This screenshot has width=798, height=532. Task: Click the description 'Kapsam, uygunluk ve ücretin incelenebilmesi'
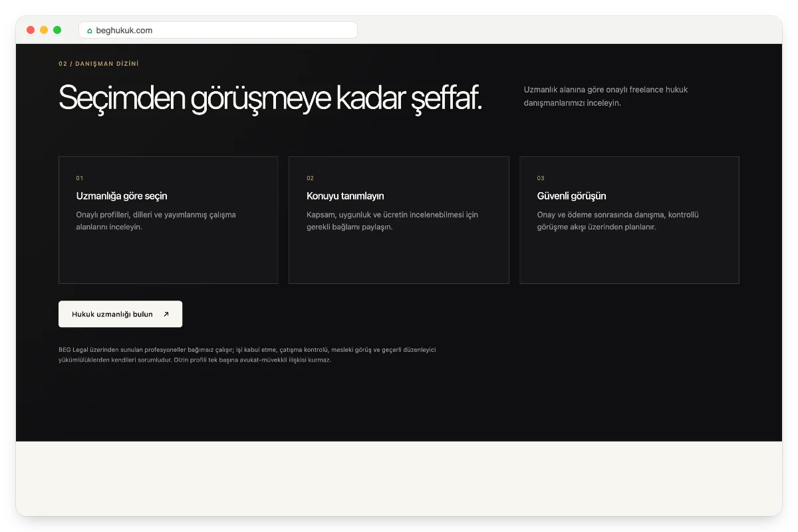[392, 221]
